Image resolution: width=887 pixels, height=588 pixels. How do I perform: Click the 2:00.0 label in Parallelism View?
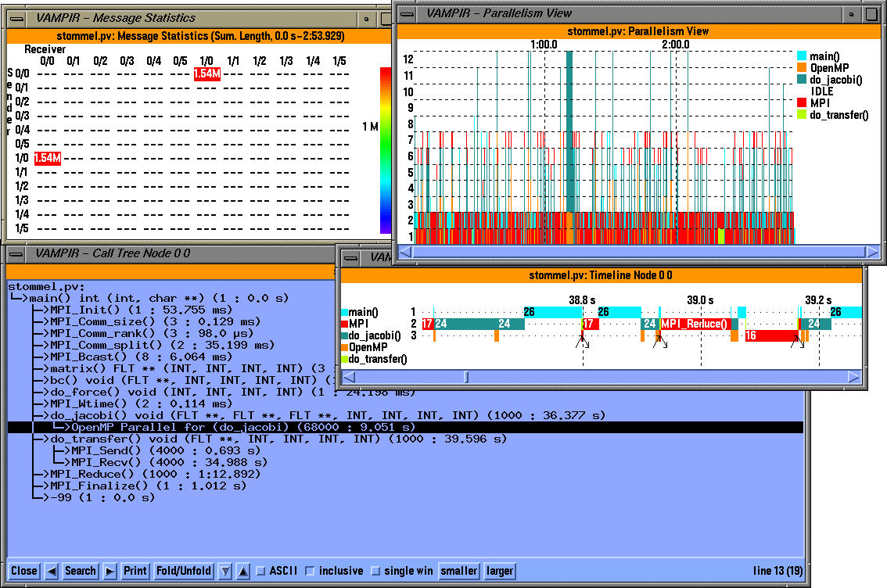click(676, 45)
